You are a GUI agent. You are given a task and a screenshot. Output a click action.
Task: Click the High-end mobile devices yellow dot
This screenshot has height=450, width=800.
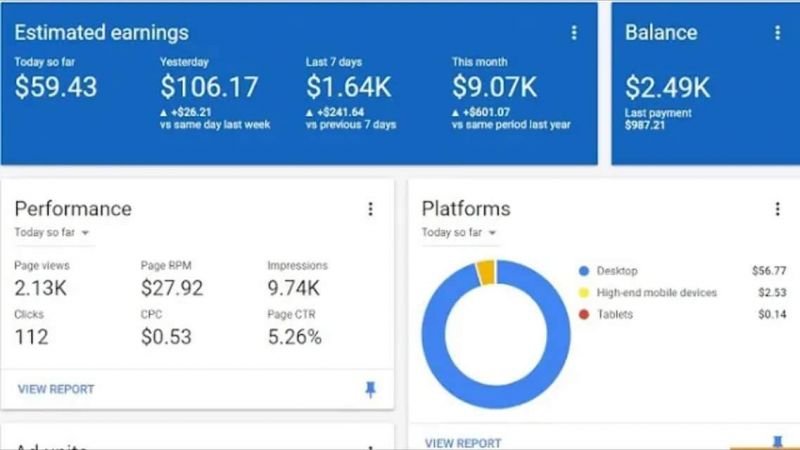pos(584,293)
